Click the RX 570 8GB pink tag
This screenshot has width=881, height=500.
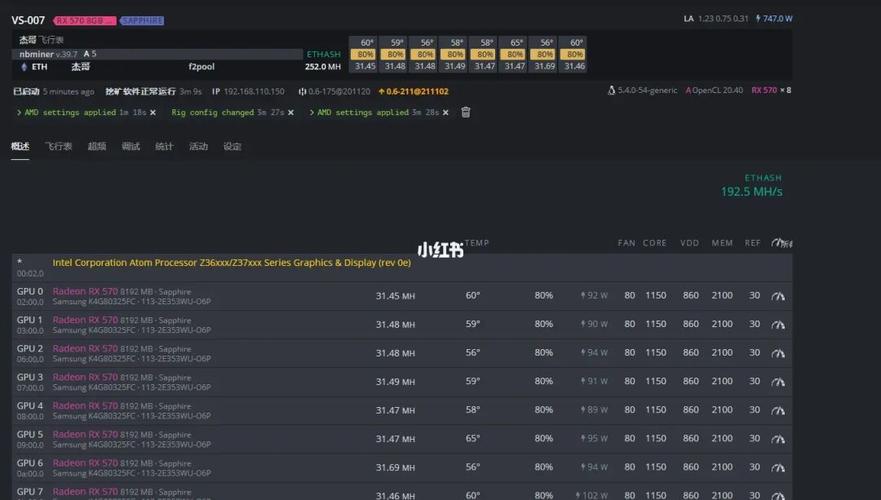(84, 20)
